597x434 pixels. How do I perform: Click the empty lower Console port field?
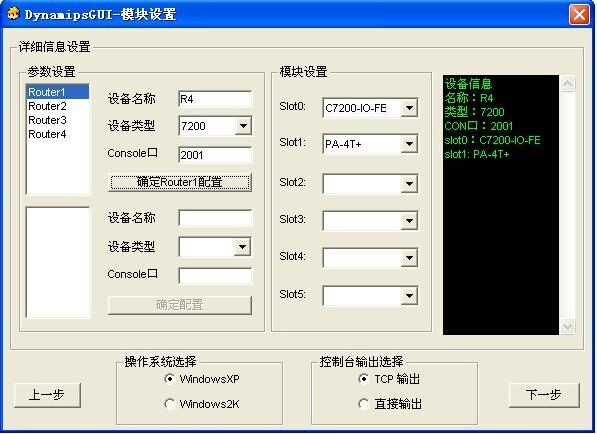[215, 276]
